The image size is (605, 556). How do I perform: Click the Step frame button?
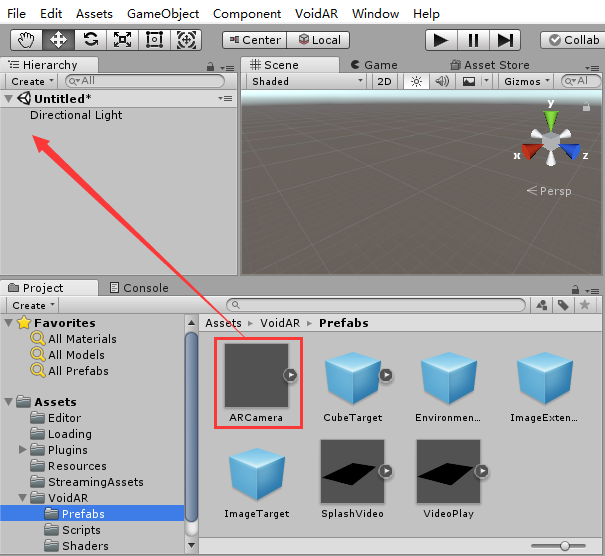point(505,40)
